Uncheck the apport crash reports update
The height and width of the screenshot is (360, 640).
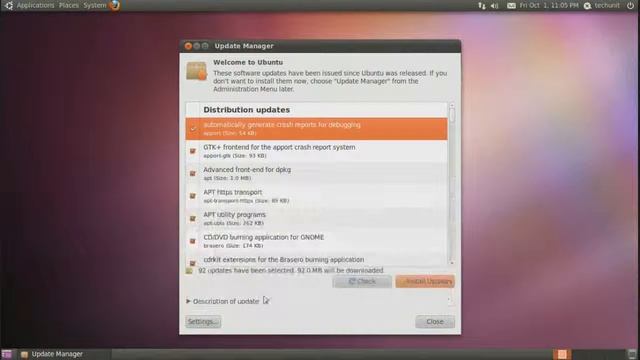pos(193,129)
